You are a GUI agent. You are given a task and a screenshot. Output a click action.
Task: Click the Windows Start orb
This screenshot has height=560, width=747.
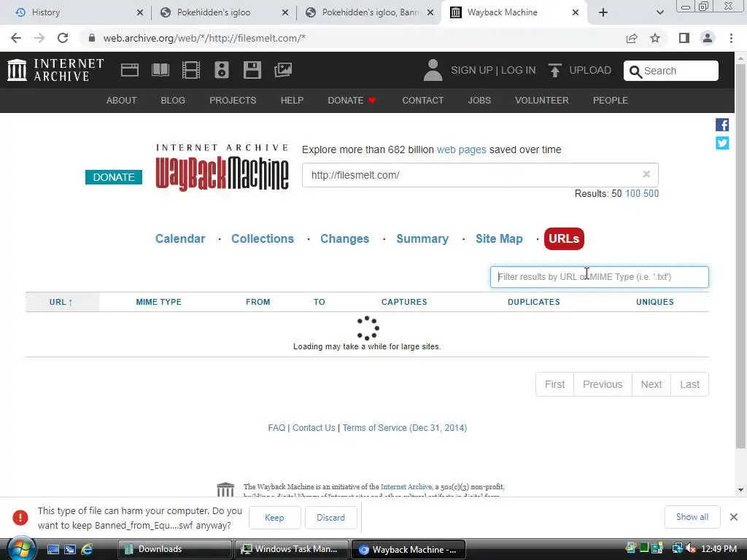click(21, 548)
